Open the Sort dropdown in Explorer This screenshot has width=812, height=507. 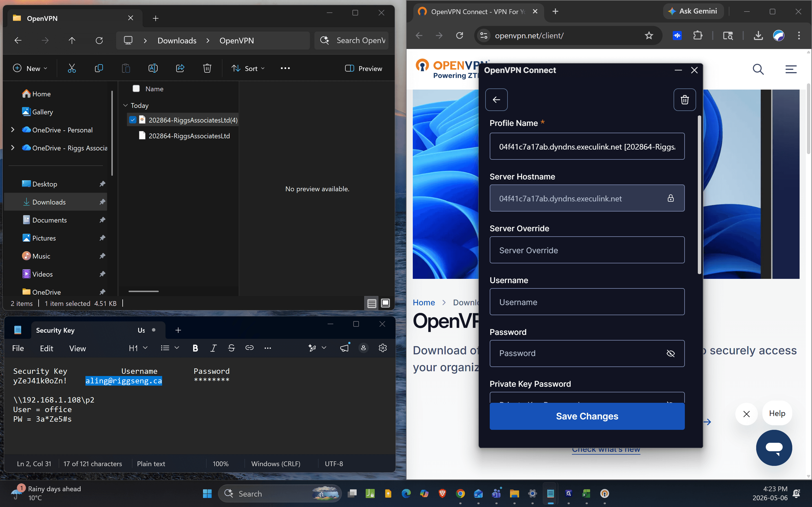[248, 68]
